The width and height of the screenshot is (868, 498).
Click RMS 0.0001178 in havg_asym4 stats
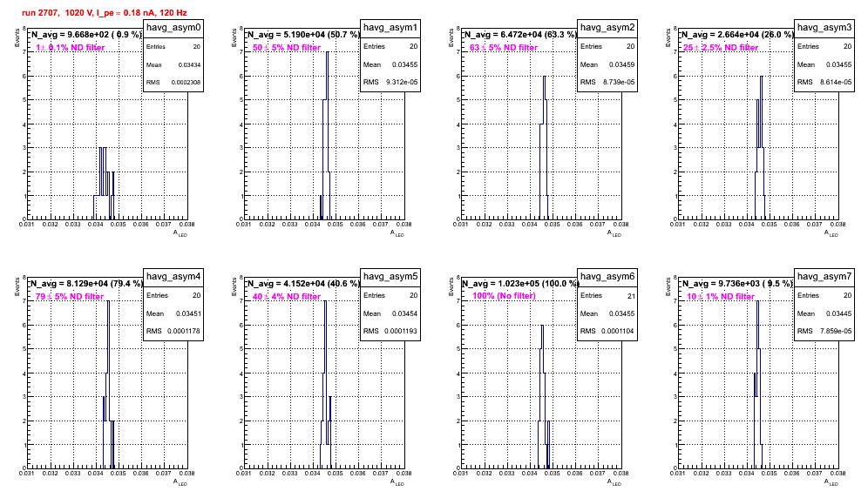tap(173, 331)
